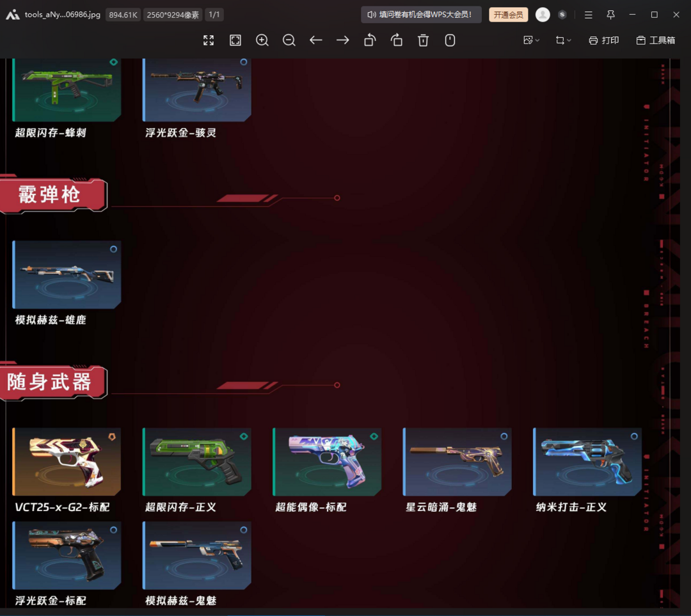This screenshot has width=691, height=616.
Task: Click the 模拟赫兹-雄鹿 shotgun thumbnail
Action: [67, 274]
